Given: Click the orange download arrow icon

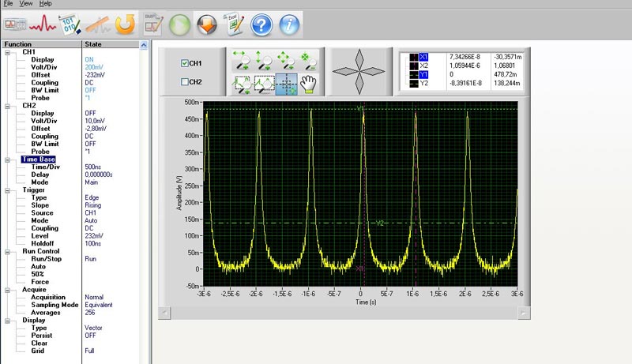Looking at the screenshot, I should [x=207, y=25].
